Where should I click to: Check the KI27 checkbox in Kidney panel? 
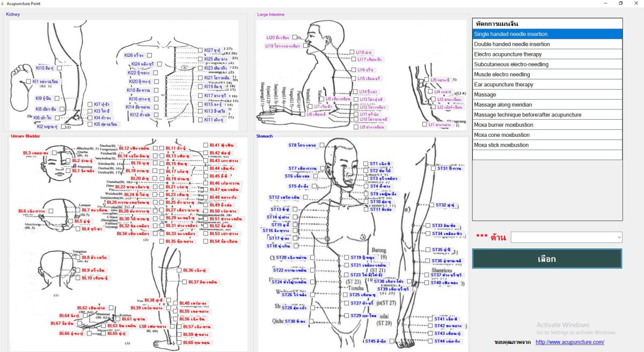pos(201,50)
